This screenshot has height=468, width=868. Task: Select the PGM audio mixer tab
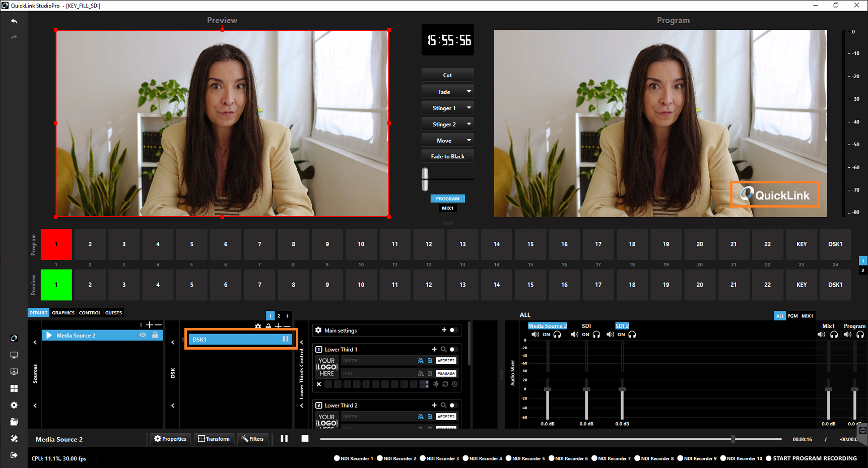click(x=792, y=316)
